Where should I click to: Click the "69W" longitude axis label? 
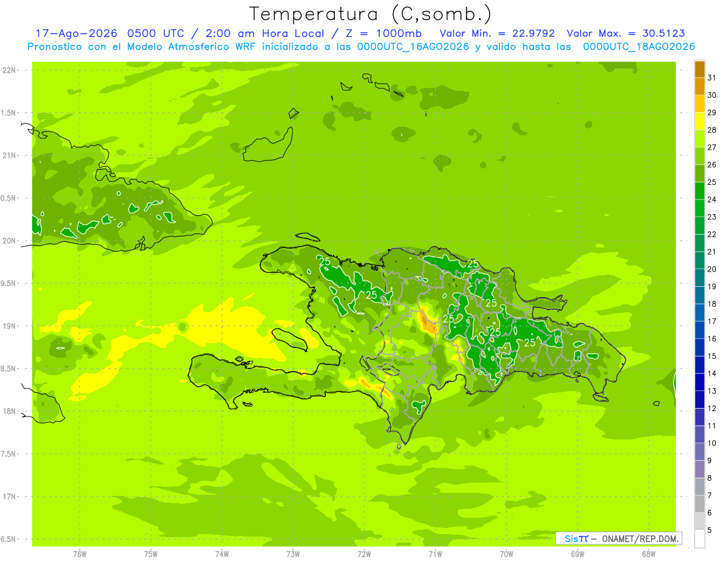[x=578, y=554]
